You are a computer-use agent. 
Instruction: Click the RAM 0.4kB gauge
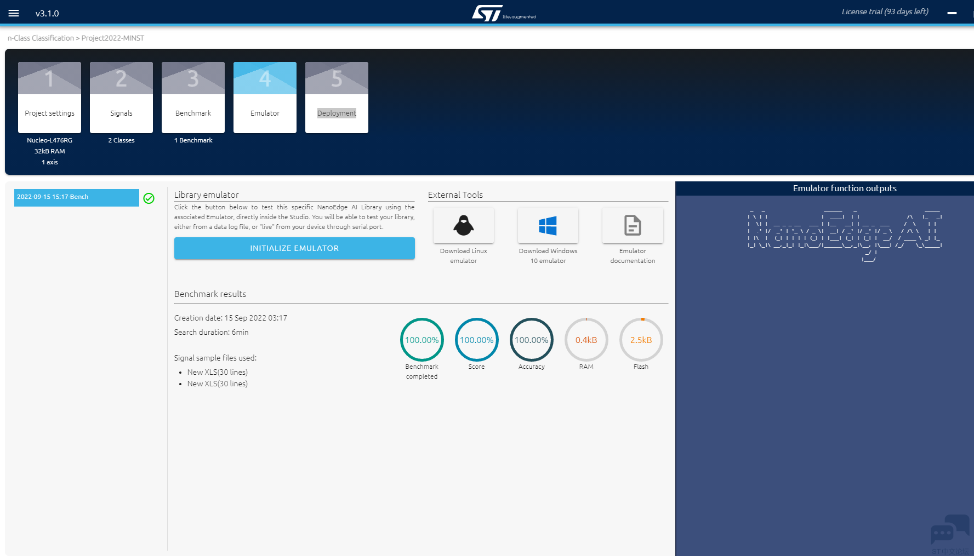pos(586,340)
